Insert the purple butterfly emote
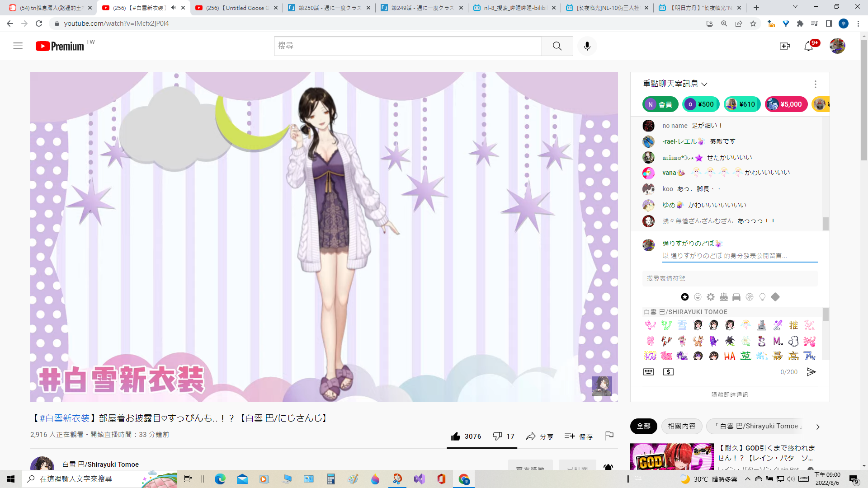868x488 pixels. coord(714,341)
